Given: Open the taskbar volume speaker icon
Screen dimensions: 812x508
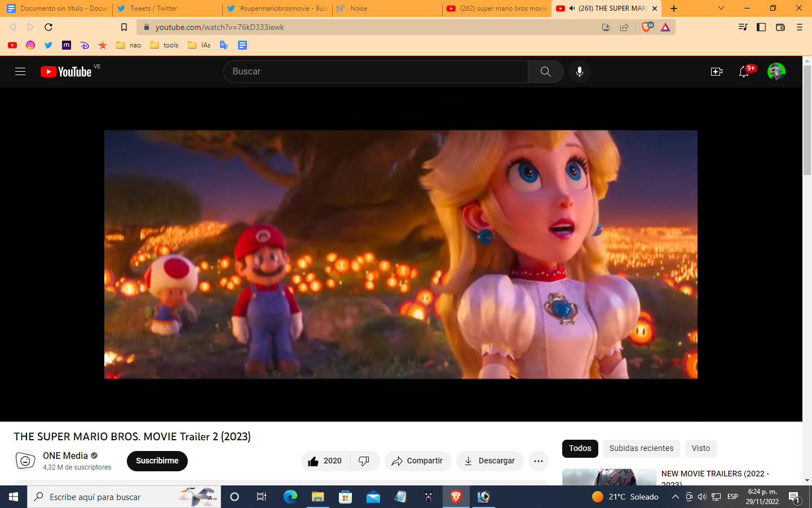Looking at the screenshot, I should pos(702,497).
